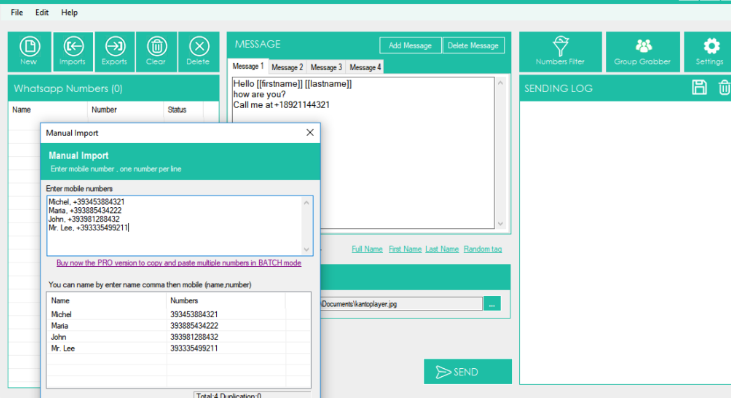Click the browse button beside the file path

click(x=491, y=303)
